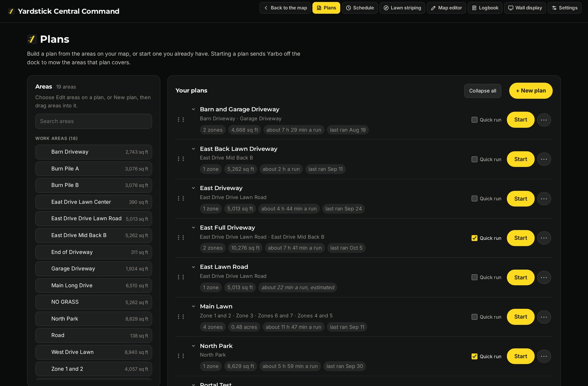Select the Main Long Drive area
The image size is (588, 386).
click(94, 285)
